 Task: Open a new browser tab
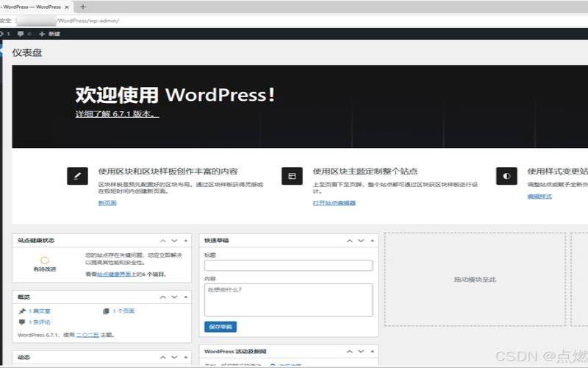tap(83, 7)
